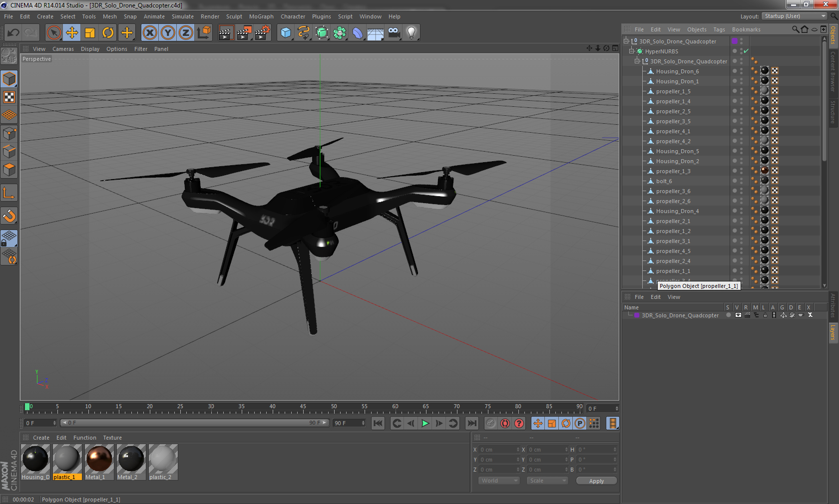Click the search magnifier in Object Manager
Image resolution: width=839 pixels, height=504 pixels.
coord(796,29)
